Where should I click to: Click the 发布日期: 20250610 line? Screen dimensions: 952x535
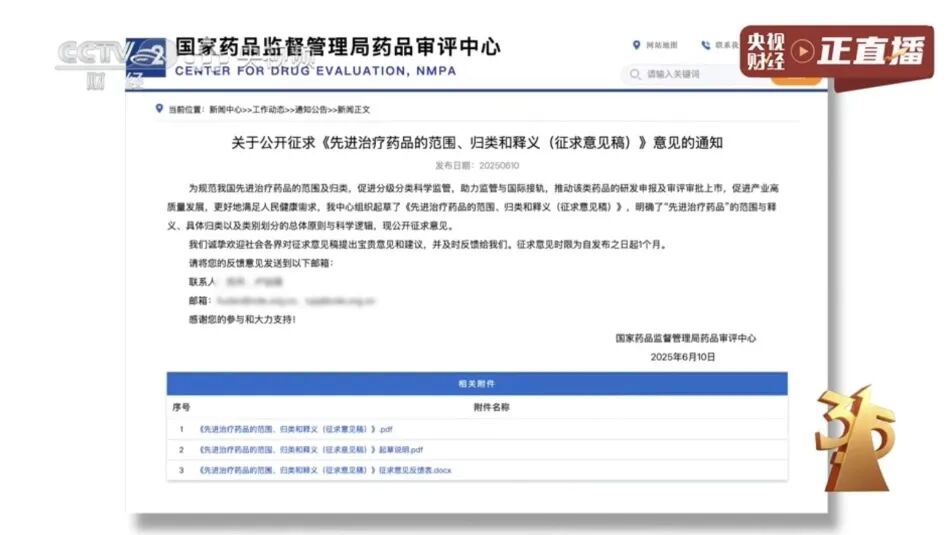point(477,165)
